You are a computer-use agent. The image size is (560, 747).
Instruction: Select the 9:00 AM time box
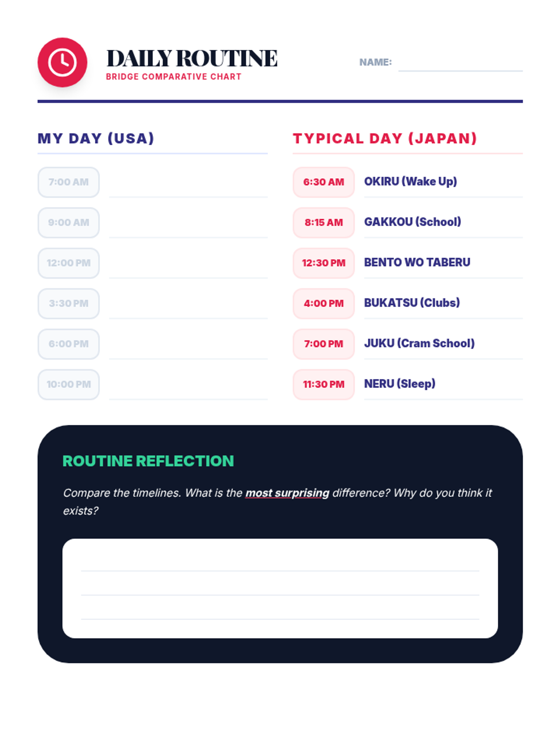(x=69, y=223)
